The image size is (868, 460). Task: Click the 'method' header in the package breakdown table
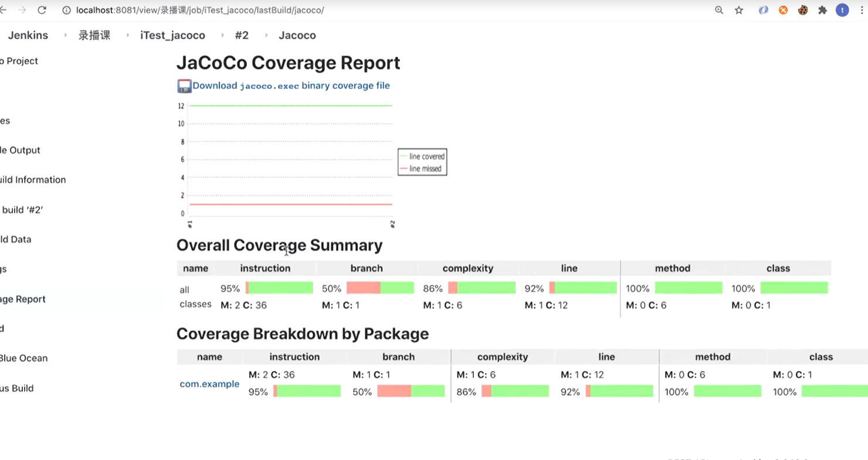(x=713, y=357)
